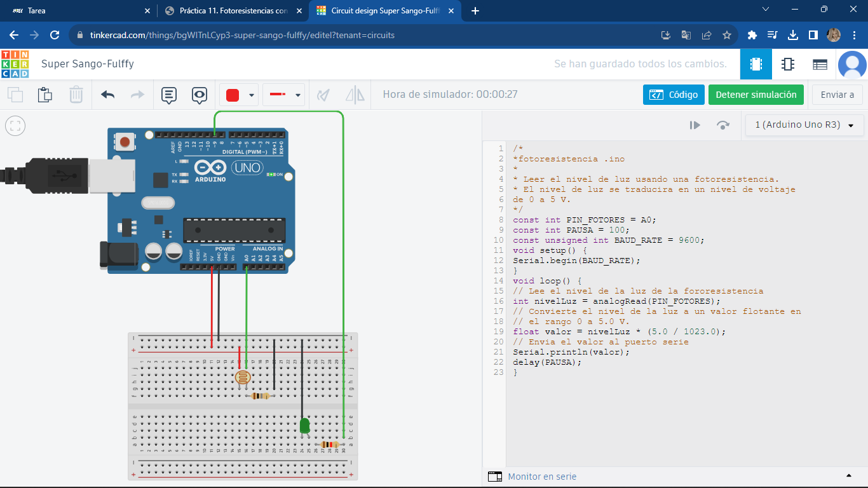Open the notes tool icon
Viewport: 868px width, 488px height.
pos(169,95)
